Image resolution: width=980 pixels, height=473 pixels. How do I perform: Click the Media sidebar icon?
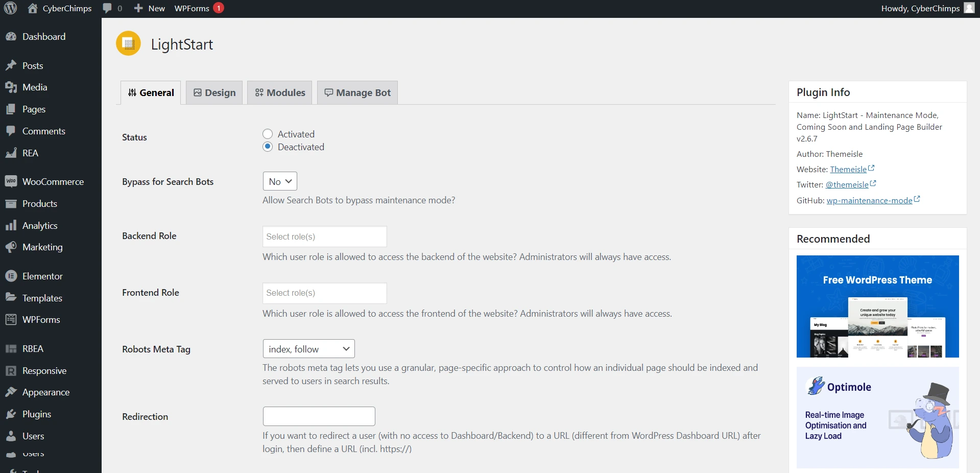point(11,87)
